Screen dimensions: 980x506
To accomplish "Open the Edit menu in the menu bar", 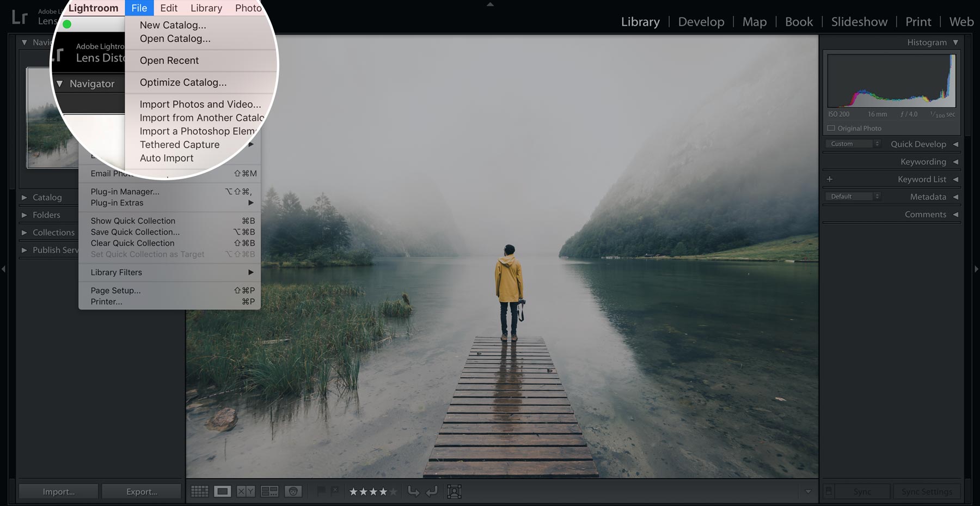I will (x=169, y=8).
